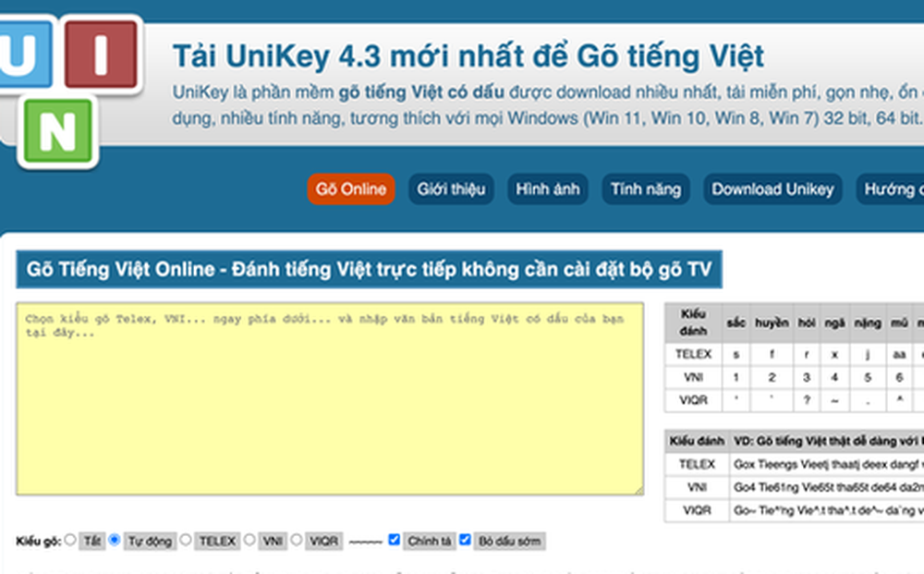Click the UniKey description paragraph under headline

(x=547, y=105)
